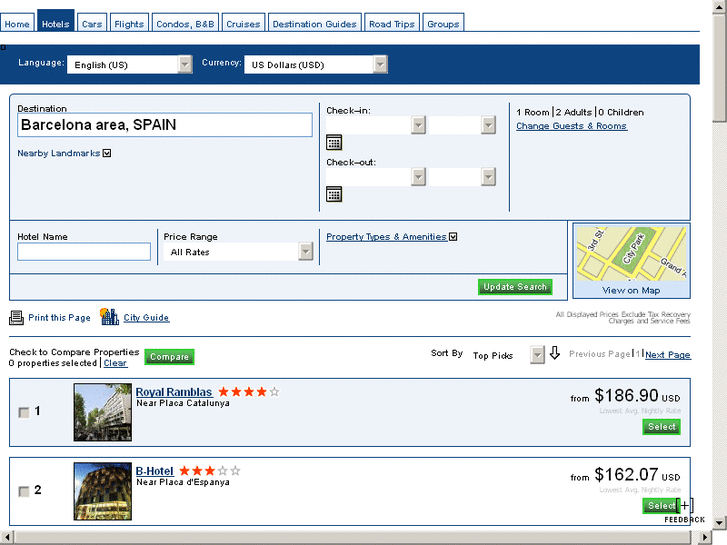Open the B-Hotel hotel link
Image resolution: width=727 pixels, height=545 pixels.
pyautogui.click(x=154, y=471)
